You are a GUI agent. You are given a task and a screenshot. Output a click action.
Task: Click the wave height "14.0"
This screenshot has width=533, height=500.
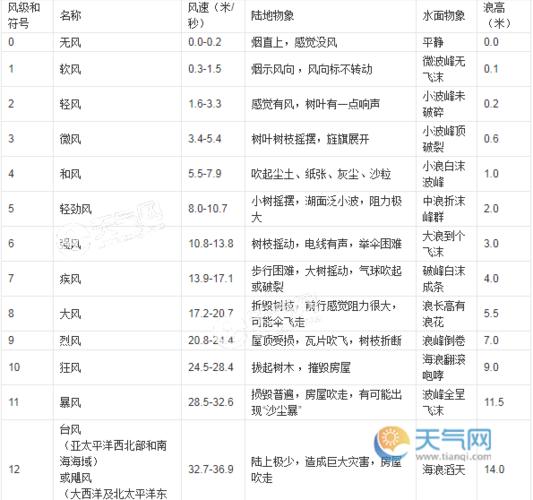point(494,469)
